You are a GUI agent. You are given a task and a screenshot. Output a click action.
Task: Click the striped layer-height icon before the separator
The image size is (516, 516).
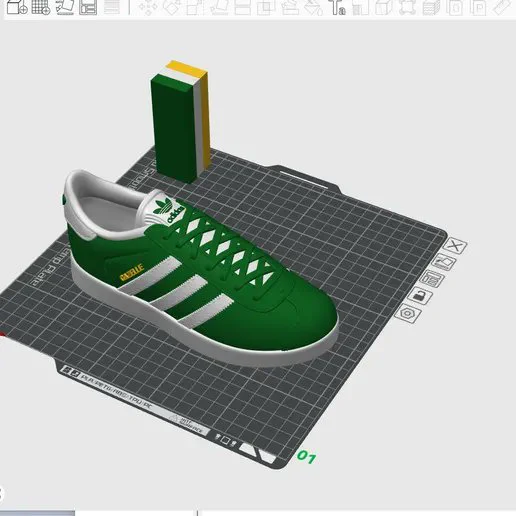pyautogui.click(x=112, y=7)
